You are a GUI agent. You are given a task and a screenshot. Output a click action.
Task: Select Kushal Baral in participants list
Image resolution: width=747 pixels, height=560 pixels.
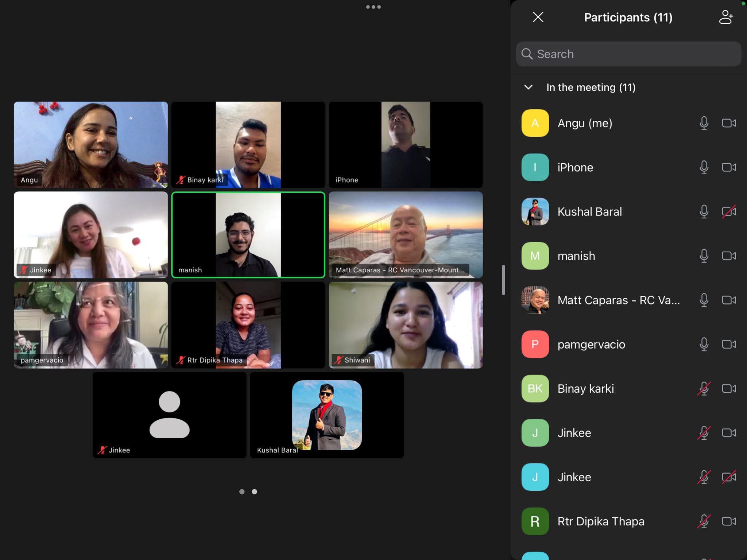coord(589,211)
